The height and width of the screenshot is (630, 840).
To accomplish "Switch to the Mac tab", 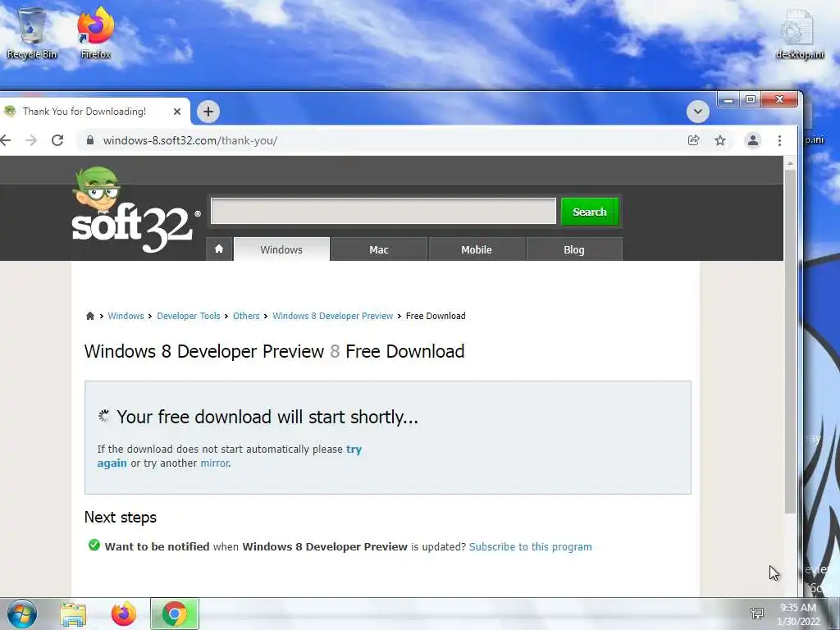I will (x=379, y=249).
